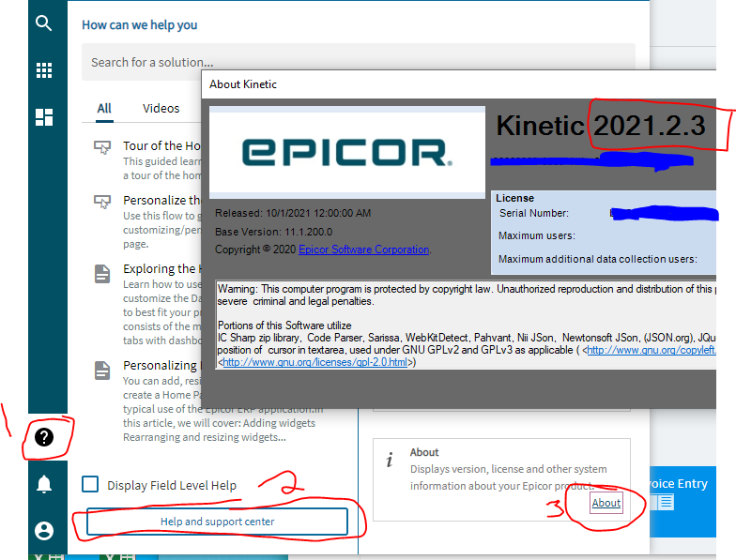736x560 pixels.
Task: Open the help question mark icon
Action: pos(43,437)
